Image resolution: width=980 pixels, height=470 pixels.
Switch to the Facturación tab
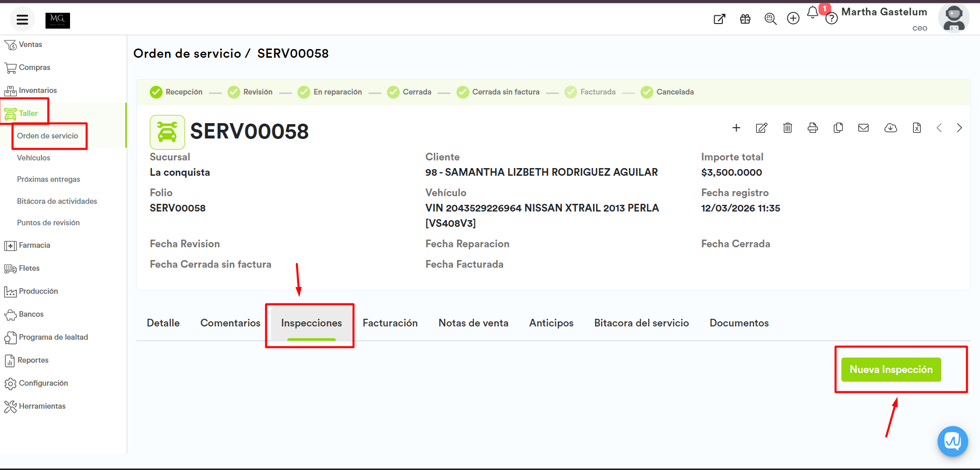tap(390, 323)
